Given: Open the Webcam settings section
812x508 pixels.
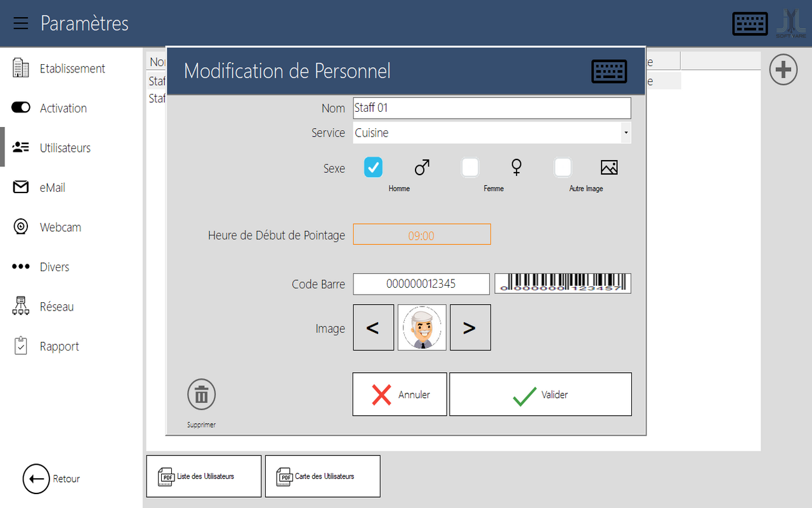Looking at the screenshot, I should point(71,227).
